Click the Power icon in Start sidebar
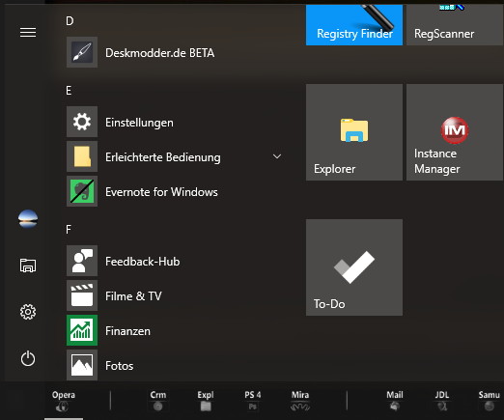This screenshot has height=420, width=504. [28, 358]
